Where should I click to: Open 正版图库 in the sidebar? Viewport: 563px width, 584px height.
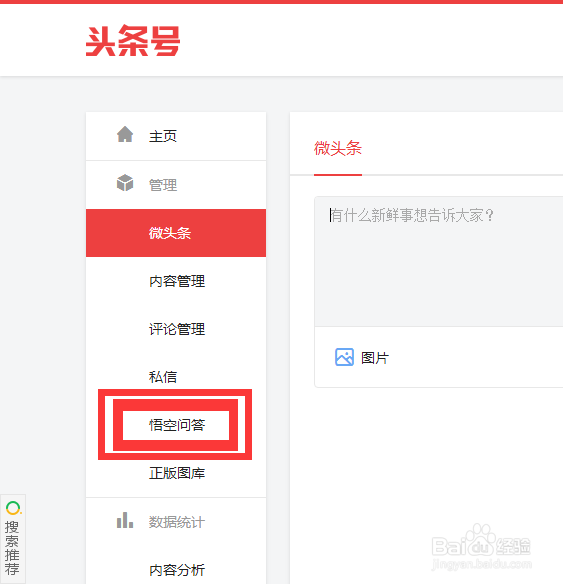pyautogui.click(x=176, y=473)
